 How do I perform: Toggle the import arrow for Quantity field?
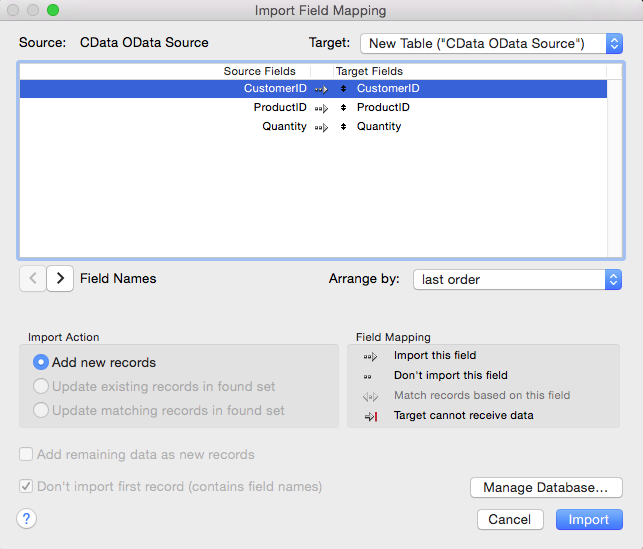click(321, 127)
